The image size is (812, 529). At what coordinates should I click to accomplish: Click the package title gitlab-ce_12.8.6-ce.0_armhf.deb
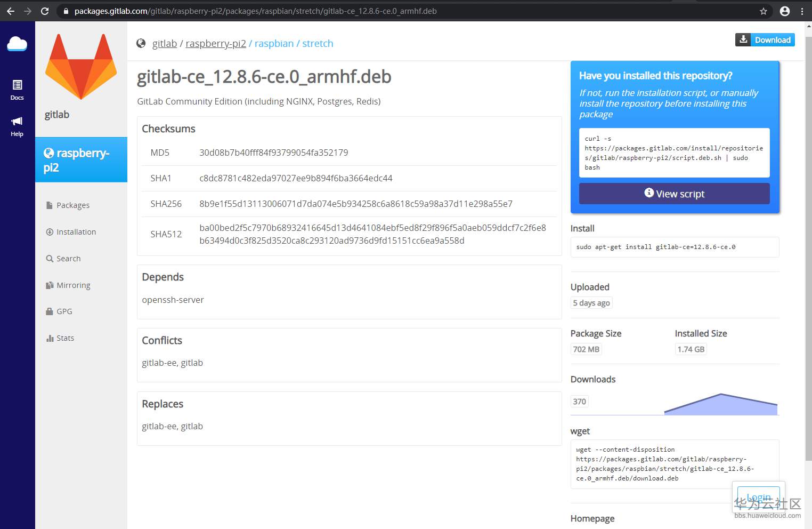pos(264,77)
